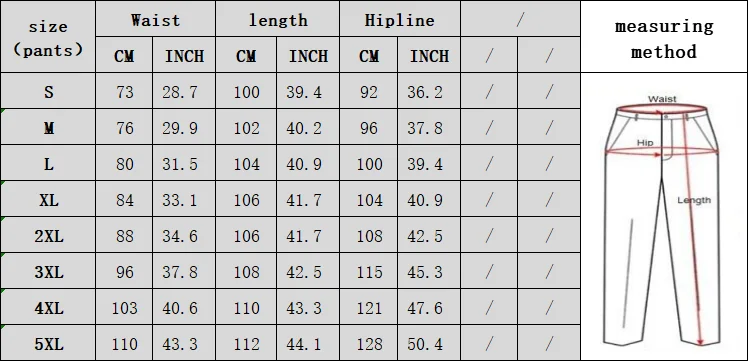Select the Waist label on the diagram

pyautogui.click(x=662, y=99)
